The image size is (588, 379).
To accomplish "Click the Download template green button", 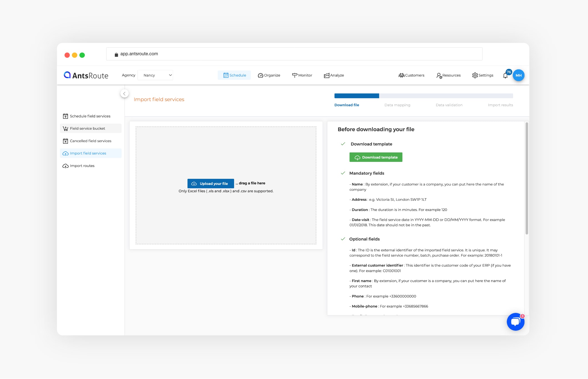I will tap(376, 157).
